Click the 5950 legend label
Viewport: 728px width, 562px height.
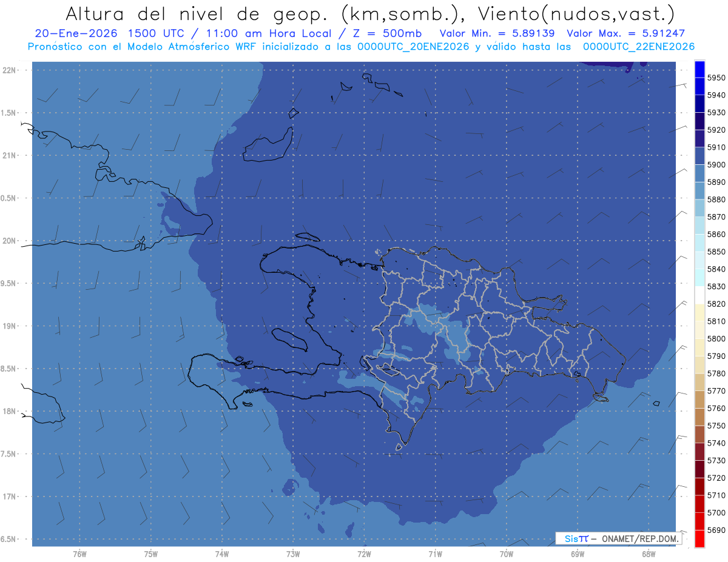716,78
